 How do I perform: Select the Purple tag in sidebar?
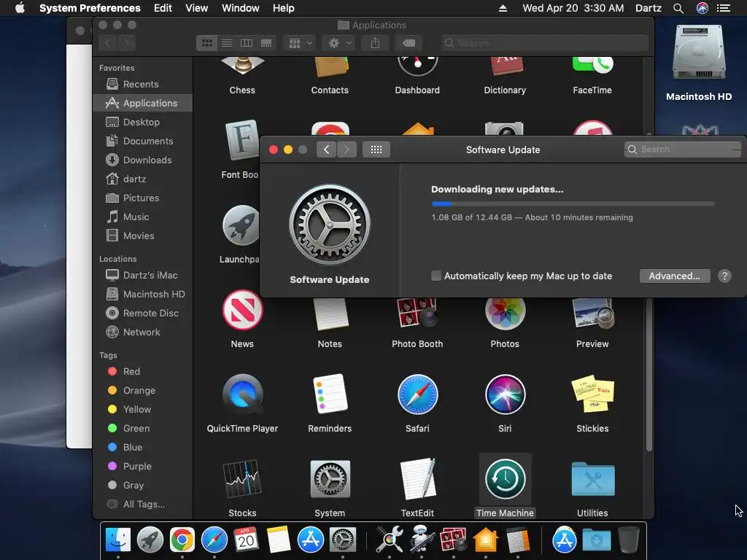137,466
